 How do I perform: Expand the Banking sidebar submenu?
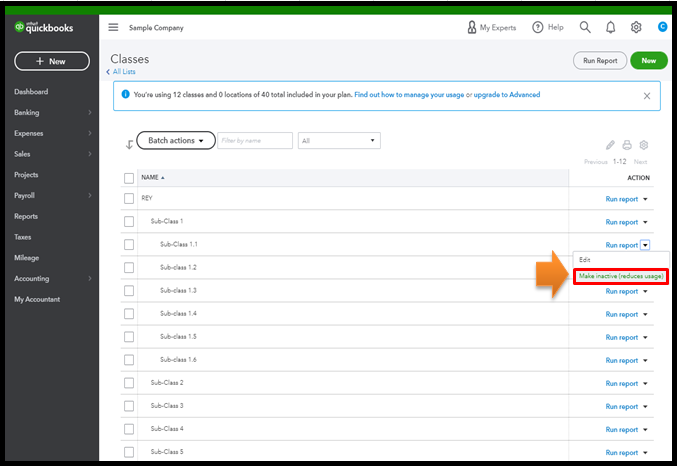[90, 112]
